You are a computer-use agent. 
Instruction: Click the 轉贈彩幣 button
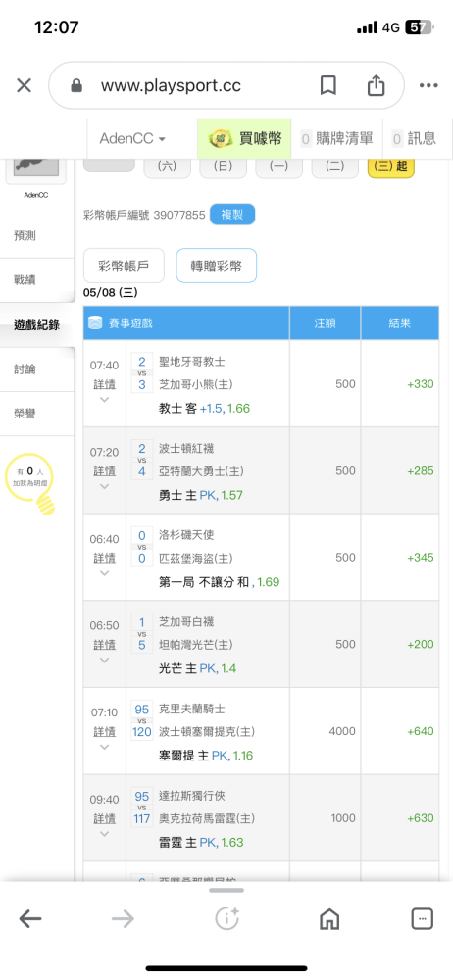click(217, 266)
